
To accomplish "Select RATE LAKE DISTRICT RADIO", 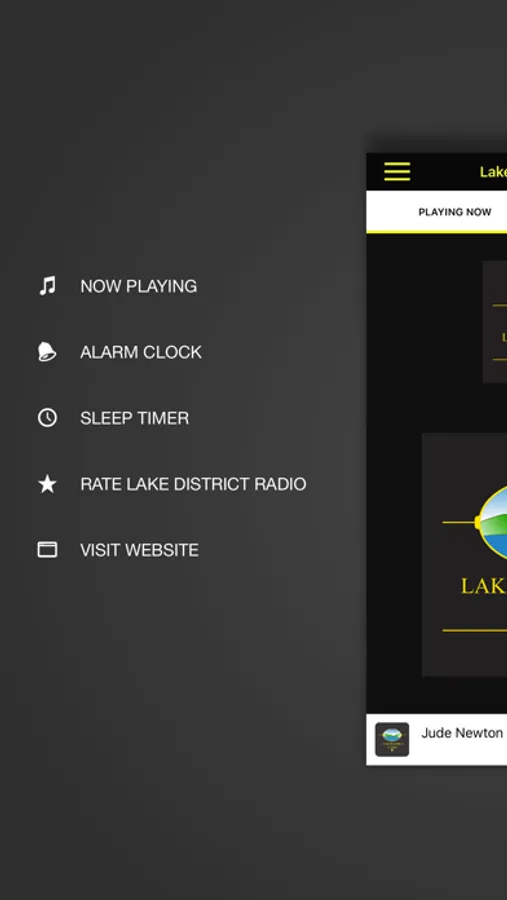I will click(x=193, y=484).
